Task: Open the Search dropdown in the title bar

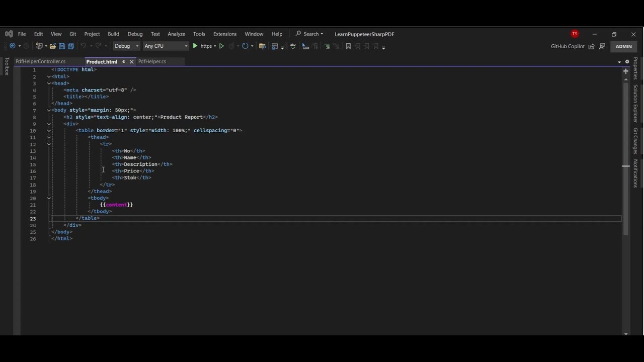Action: coord(309,34)
